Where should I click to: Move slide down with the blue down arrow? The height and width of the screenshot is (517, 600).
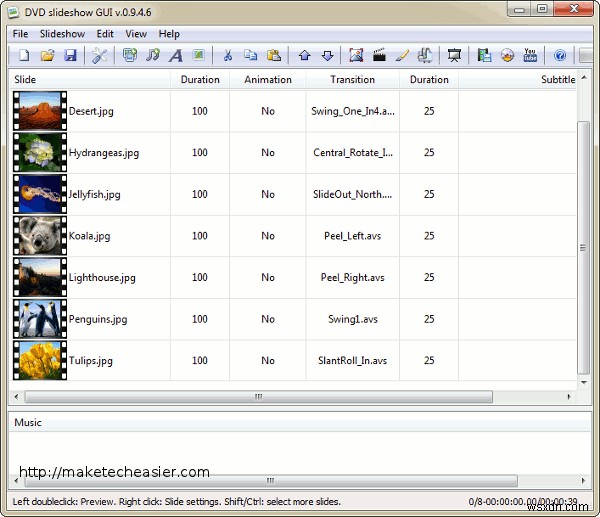pos(328,55)
